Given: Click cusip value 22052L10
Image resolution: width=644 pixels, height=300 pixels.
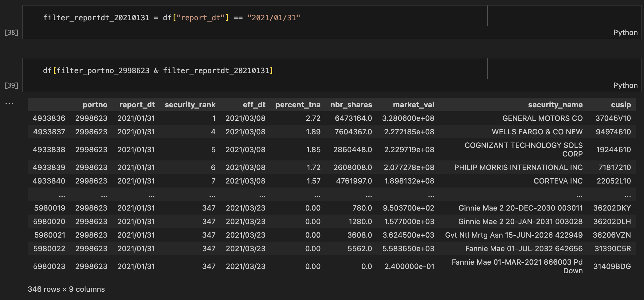Looking at the screenshot, I should [x=614, y=181].
